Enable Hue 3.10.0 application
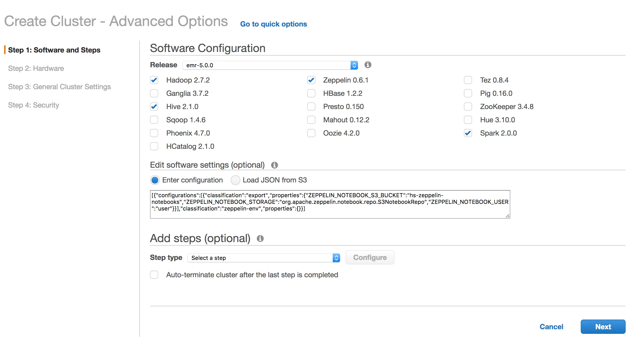 click(468, 120)
